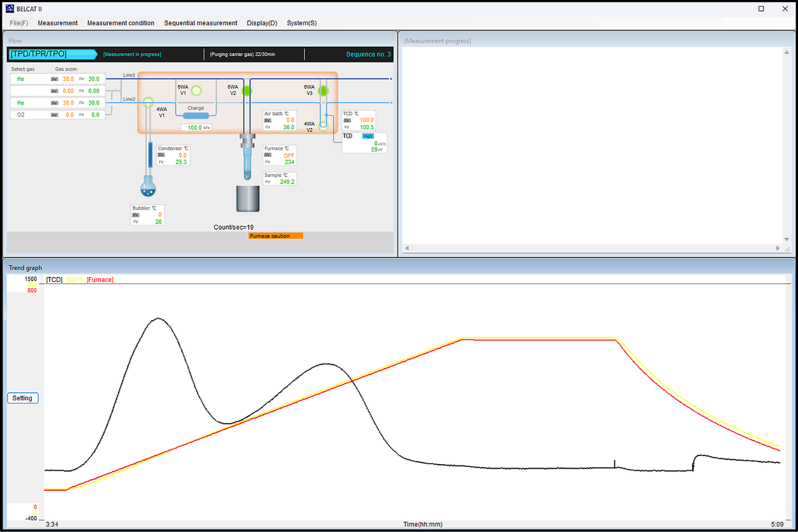Click the Charge loop icon
This screenshot has height=532, width=798.
click(x=196, y=116)
